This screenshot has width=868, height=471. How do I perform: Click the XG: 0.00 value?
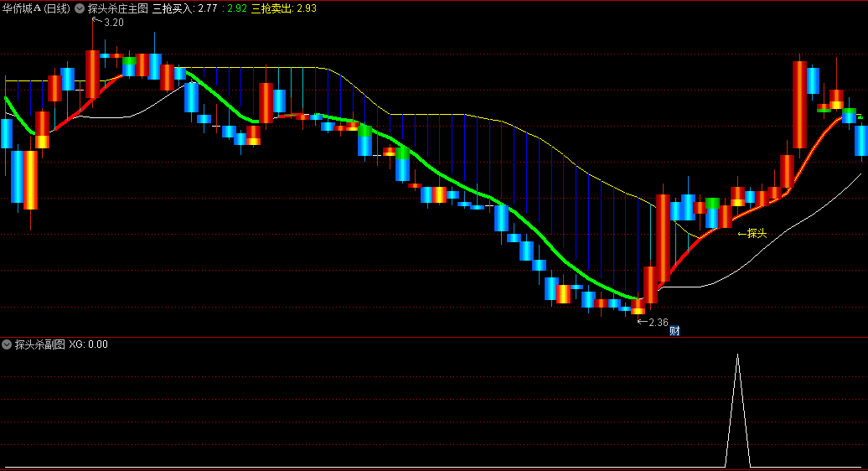89,344
